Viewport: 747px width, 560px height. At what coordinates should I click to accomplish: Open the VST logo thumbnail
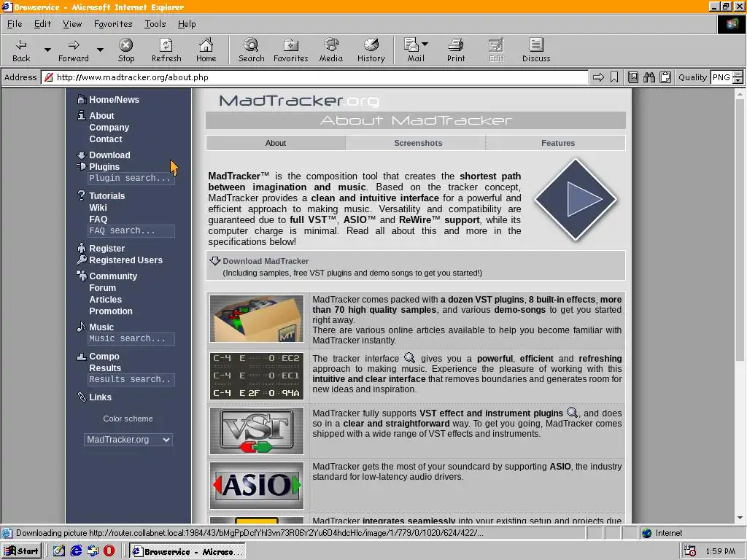(x=256, y=430)
